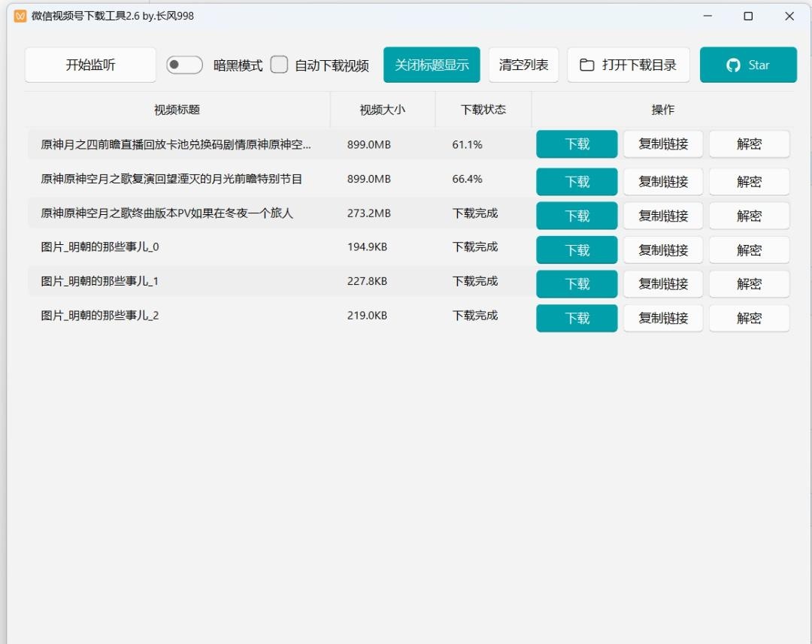Screen dimensions: 812x644
Task: Download 图片_明朝的那些事儿_2
Action: [577, 318]
